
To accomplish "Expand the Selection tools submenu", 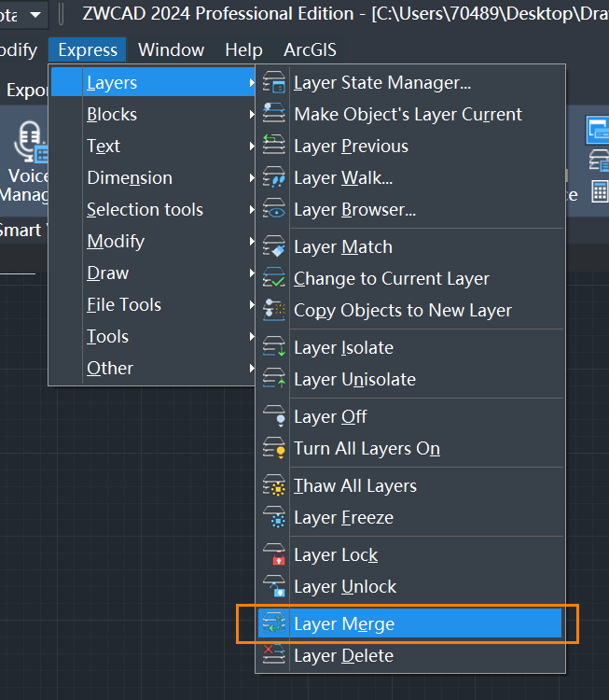I will pyautogui.click(x=153, y=209).
